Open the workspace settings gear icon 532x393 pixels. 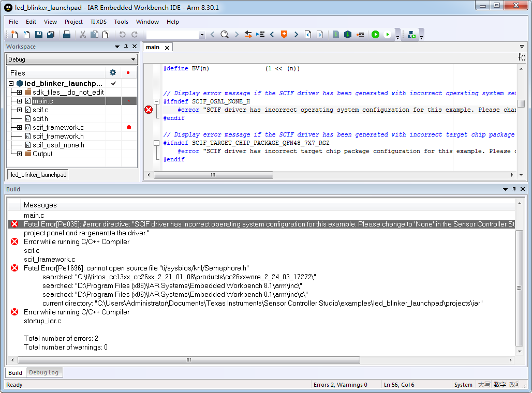(x=113, y=72)
